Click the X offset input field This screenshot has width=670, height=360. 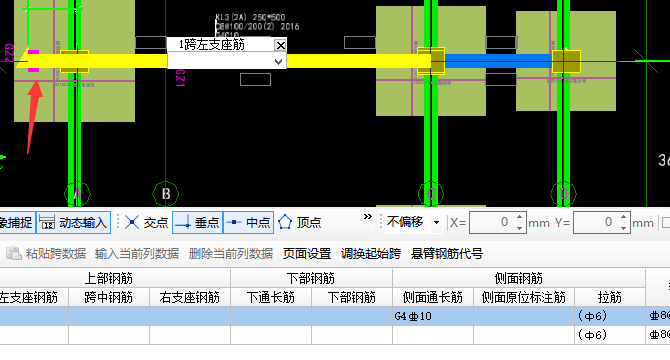[492, 222]
